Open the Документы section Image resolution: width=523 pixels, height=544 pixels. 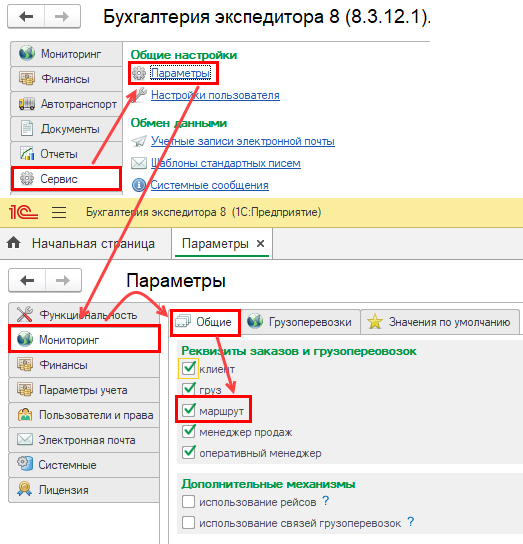(x=66, y=129)
